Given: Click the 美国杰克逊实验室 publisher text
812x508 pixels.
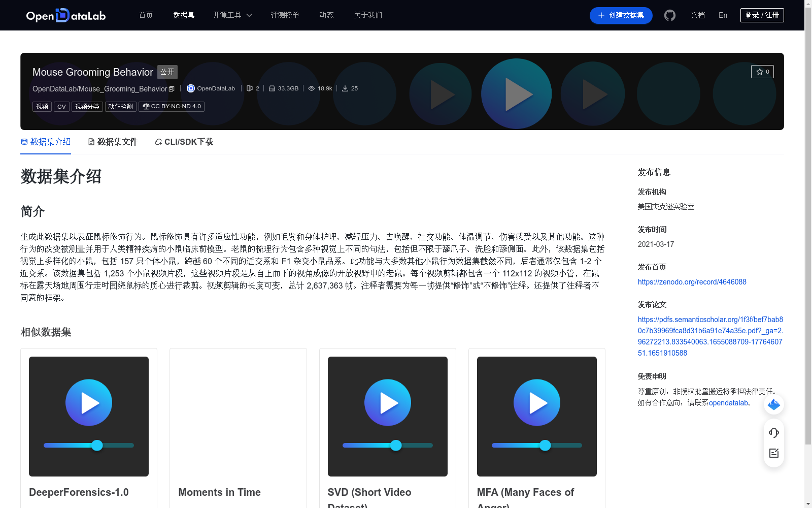Looking at the screenshot, I should pos(666,207).
